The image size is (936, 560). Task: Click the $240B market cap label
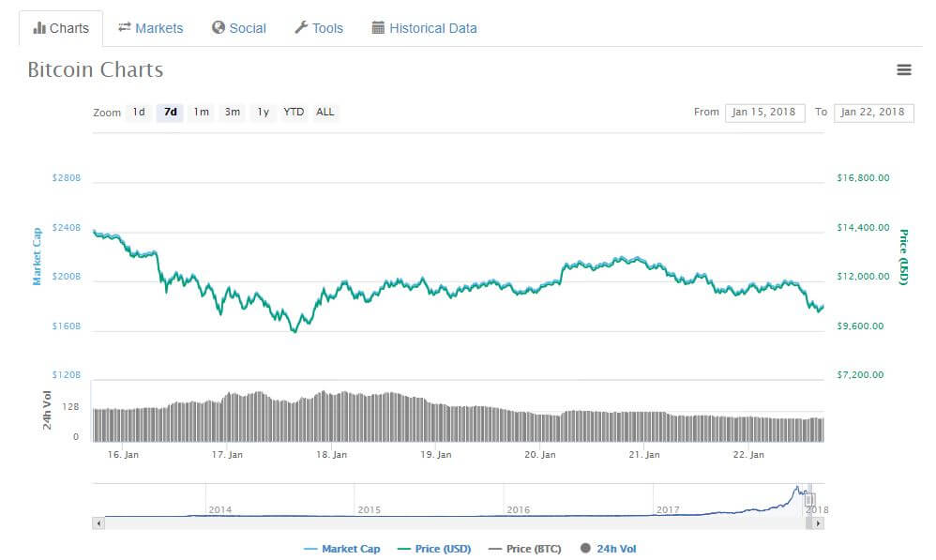[67, 227]
